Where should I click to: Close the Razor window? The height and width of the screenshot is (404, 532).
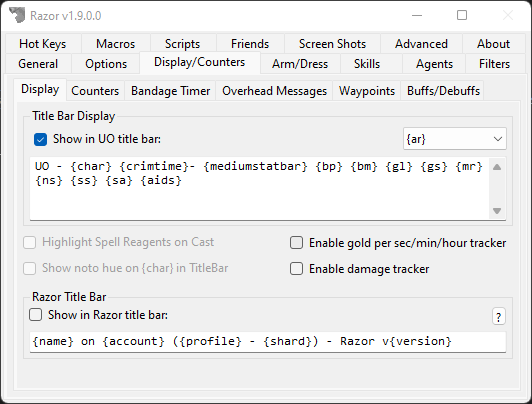coord(508,15)
